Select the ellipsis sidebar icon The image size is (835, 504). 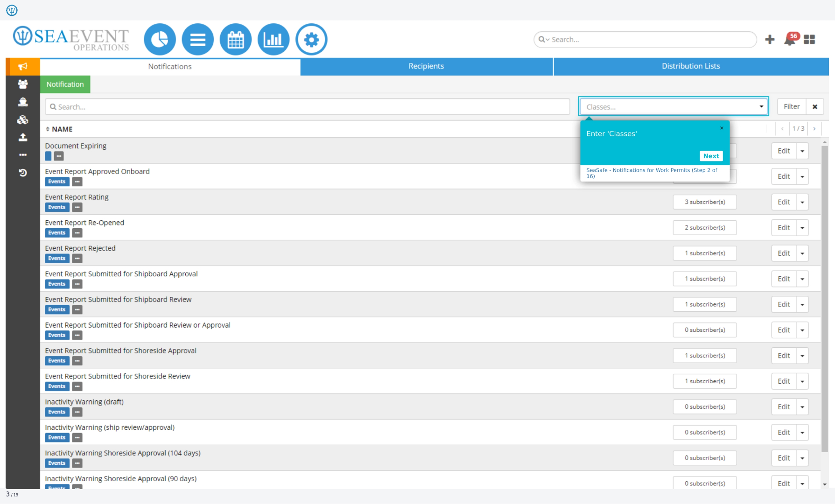[22, 155]
